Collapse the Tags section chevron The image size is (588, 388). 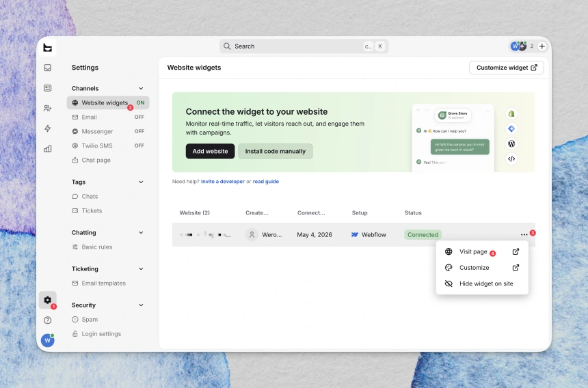point(141,182)
